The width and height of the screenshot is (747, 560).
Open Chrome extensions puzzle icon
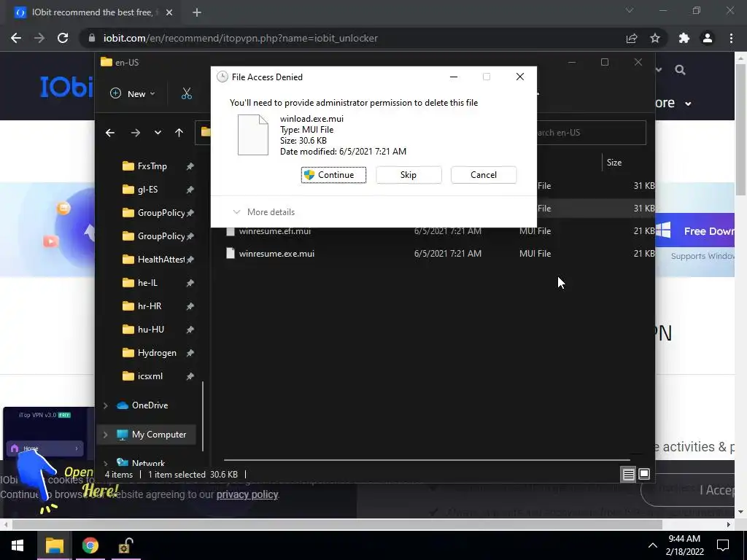click(684, 38)
